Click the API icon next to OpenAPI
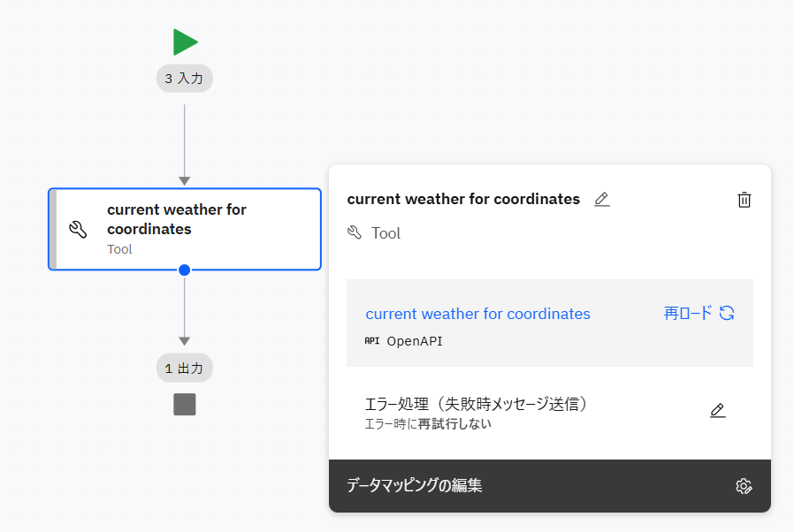 click(x=371, y=341)
